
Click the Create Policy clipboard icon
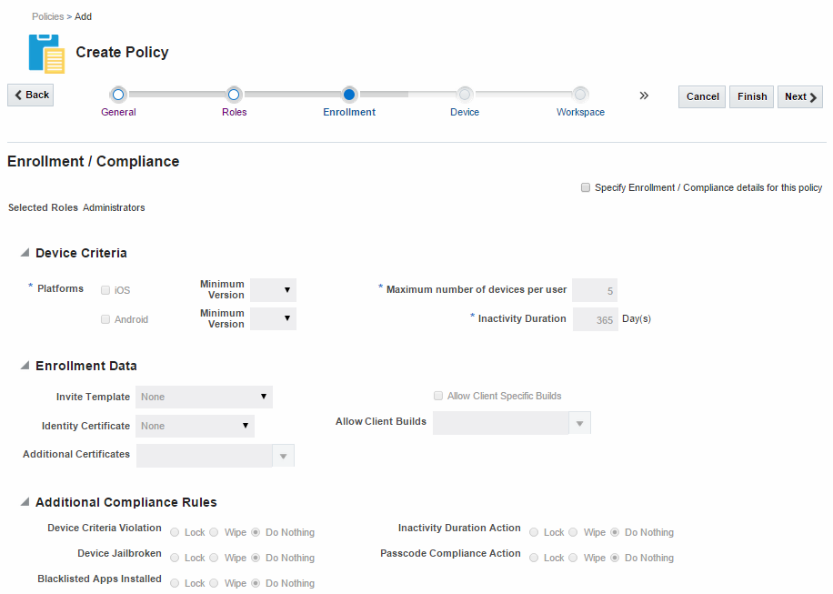point(47,53)
